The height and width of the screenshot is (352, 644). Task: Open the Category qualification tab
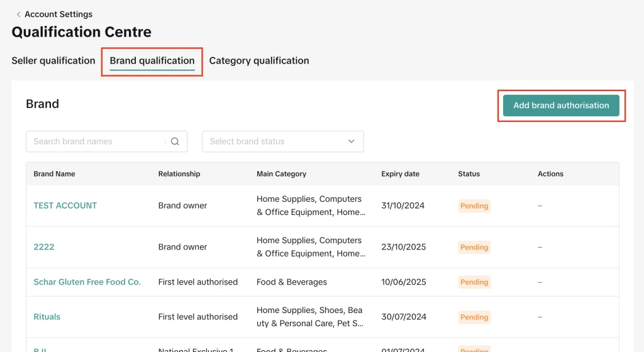click(259, 61)
